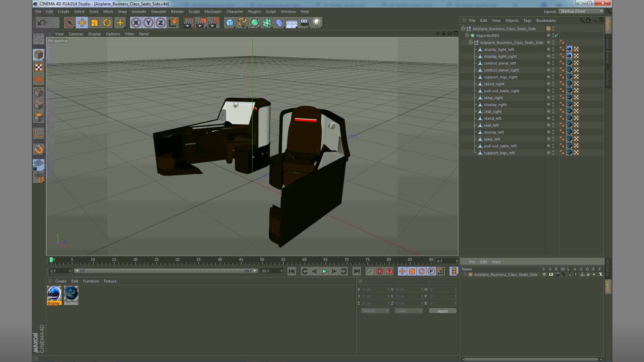This screenshot has width=644, height=362.
Task: Select the stand_left object in tree
Action: tap(492, 118)
